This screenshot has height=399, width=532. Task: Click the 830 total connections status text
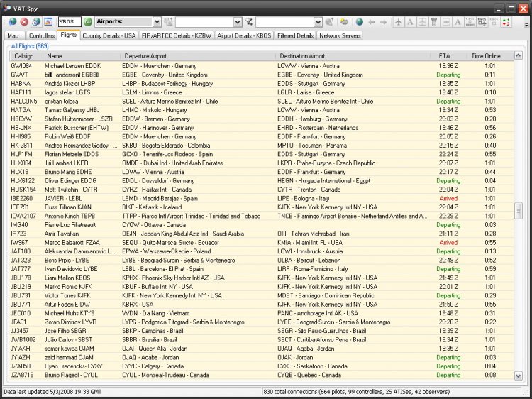(356, 392)
